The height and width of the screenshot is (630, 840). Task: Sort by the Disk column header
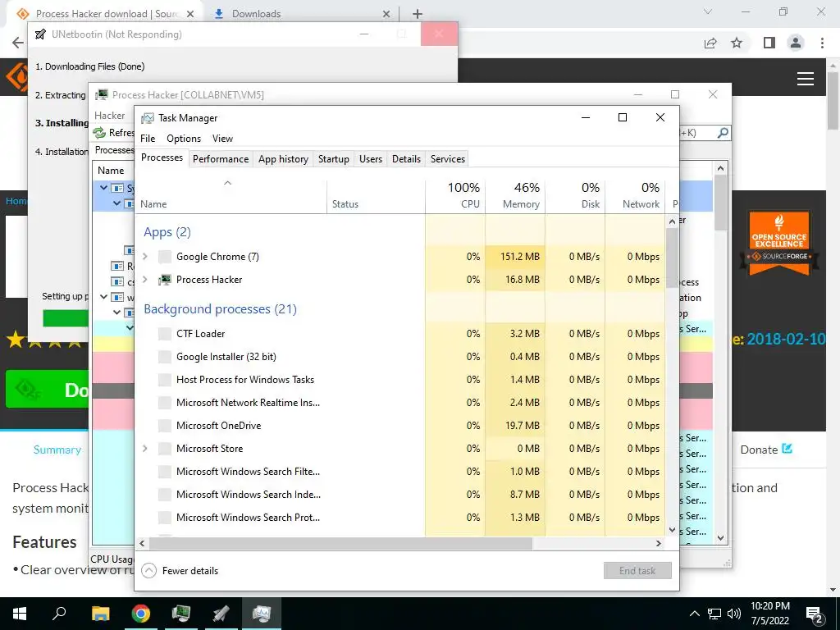575,196
